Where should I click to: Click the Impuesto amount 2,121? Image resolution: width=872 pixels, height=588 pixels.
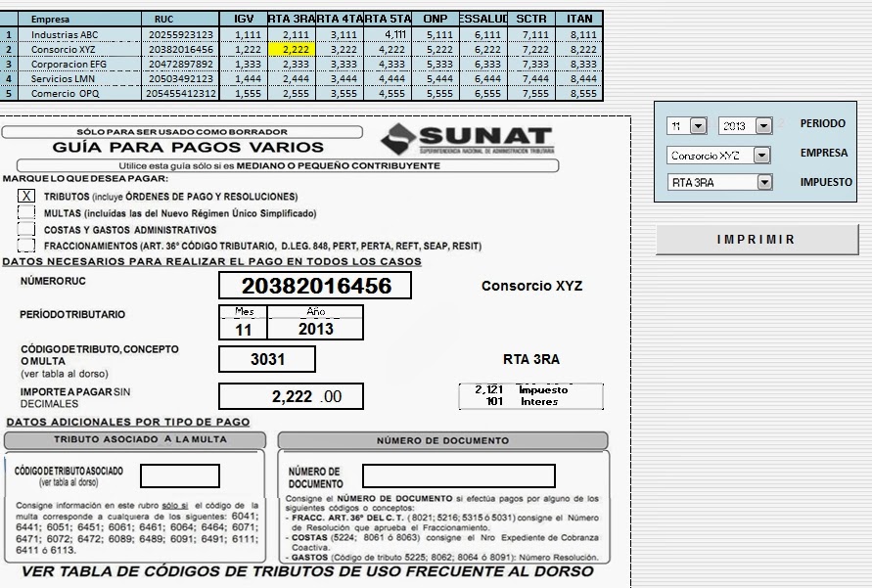pyautogui.click(x=488, y=389)
